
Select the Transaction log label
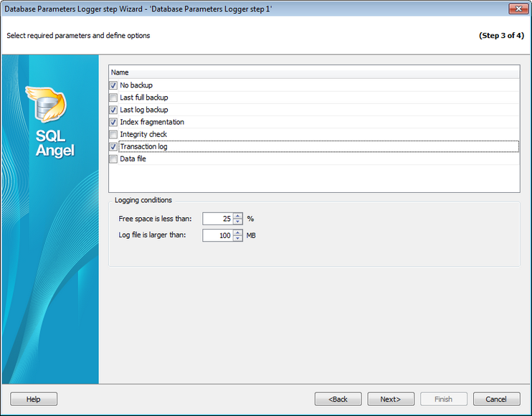(143, 146)
